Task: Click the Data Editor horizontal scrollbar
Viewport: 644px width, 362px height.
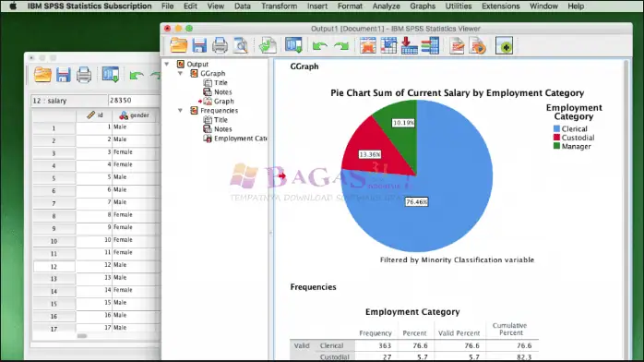Action: pyautogui.click(x=82, y=336)
